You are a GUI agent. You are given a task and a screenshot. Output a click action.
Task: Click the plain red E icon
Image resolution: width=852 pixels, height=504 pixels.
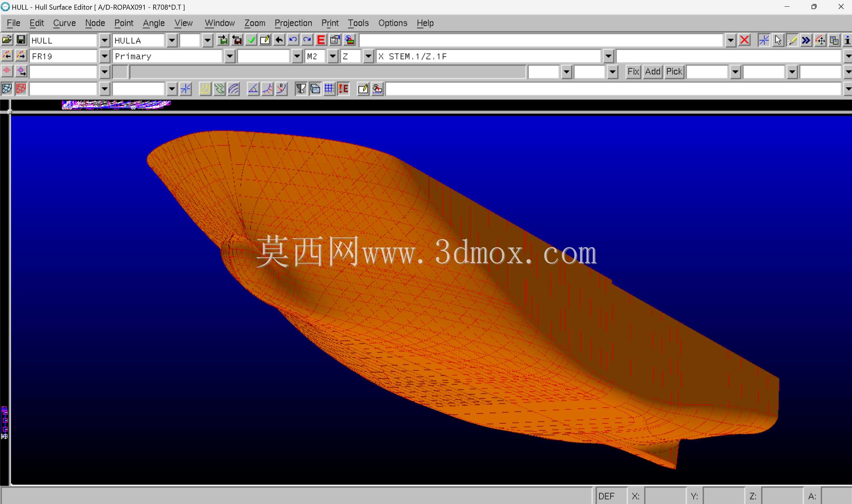(321, 40)
